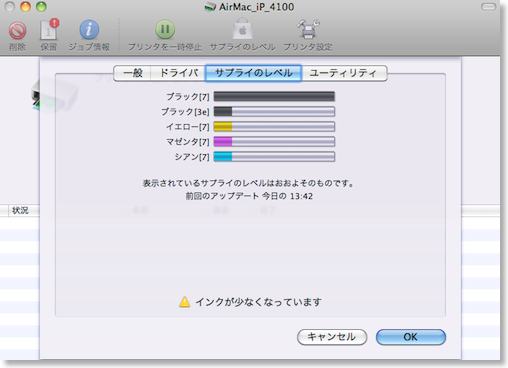
Task: Click the イエロー[7] ink level bar
Action: click(x=274, y=127)
